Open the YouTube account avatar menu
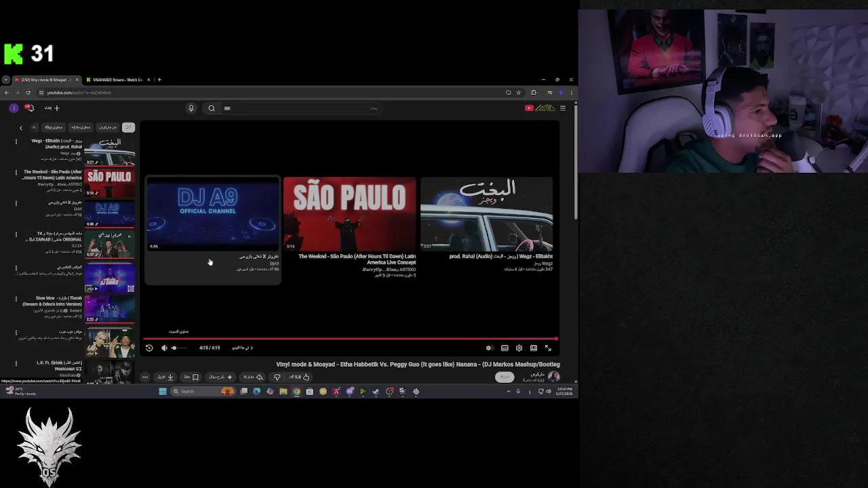868x488 pixels. point(14,108)
